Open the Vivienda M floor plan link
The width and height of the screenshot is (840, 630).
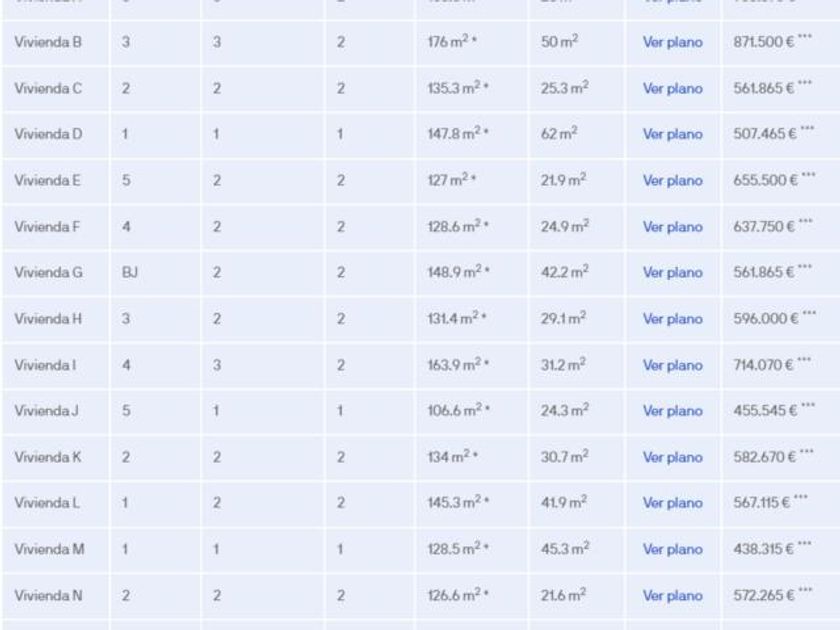click(672, 549)
